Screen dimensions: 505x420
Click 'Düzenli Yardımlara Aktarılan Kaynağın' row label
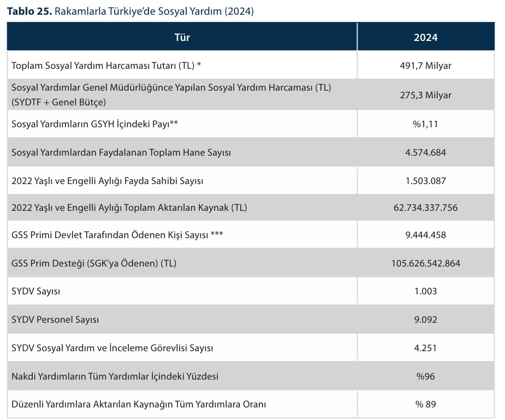(x=139, y=404)
